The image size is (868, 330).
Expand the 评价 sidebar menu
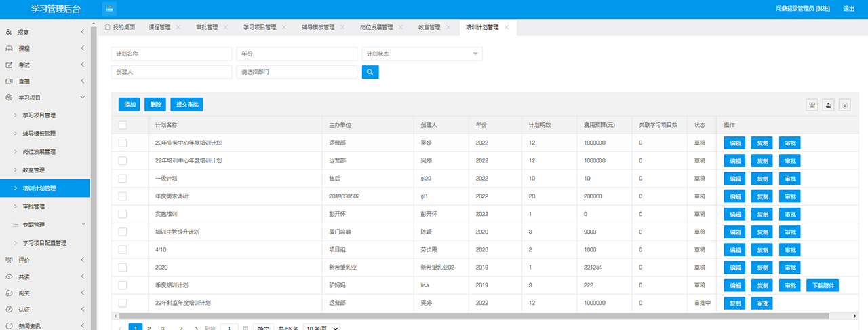[82, 259]
